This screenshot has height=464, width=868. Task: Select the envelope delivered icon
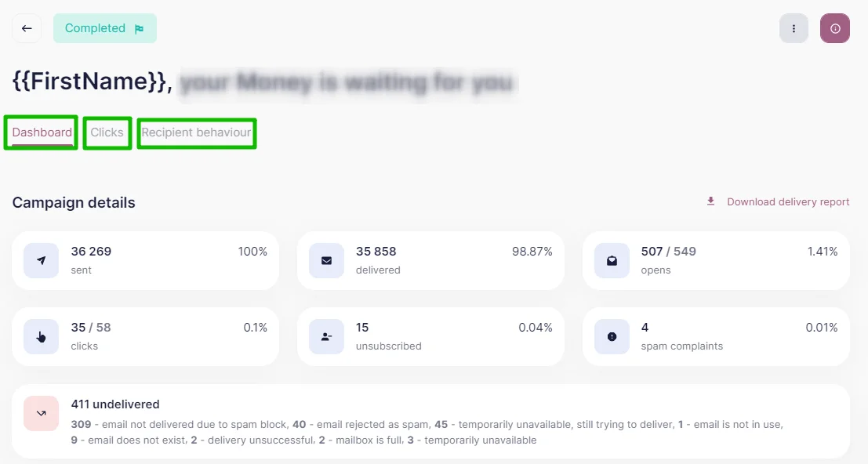(x=327, y=260)
